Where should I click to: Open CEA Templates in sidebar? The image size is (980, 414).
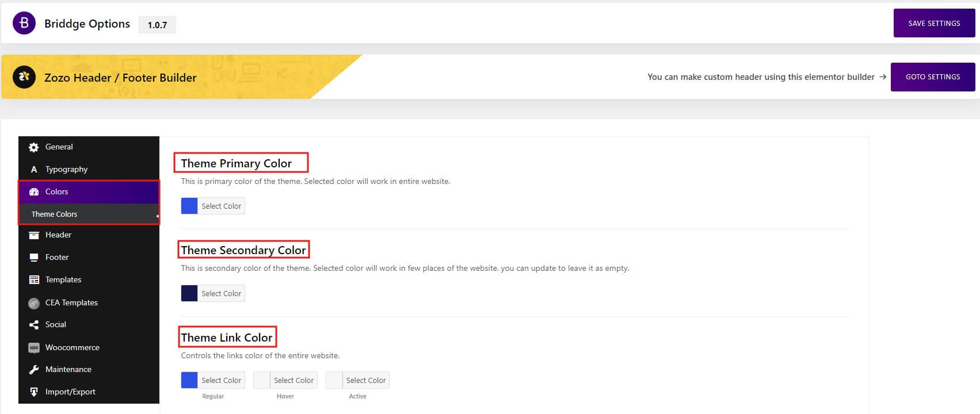pyautogui.click(x=71, y=303)
